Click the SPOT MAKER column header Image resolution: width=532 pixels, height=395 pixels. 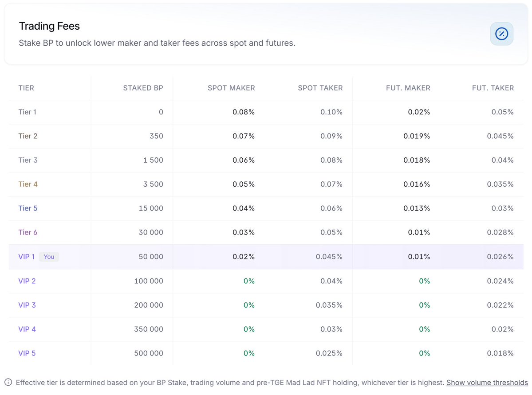[x=231, y=88]
